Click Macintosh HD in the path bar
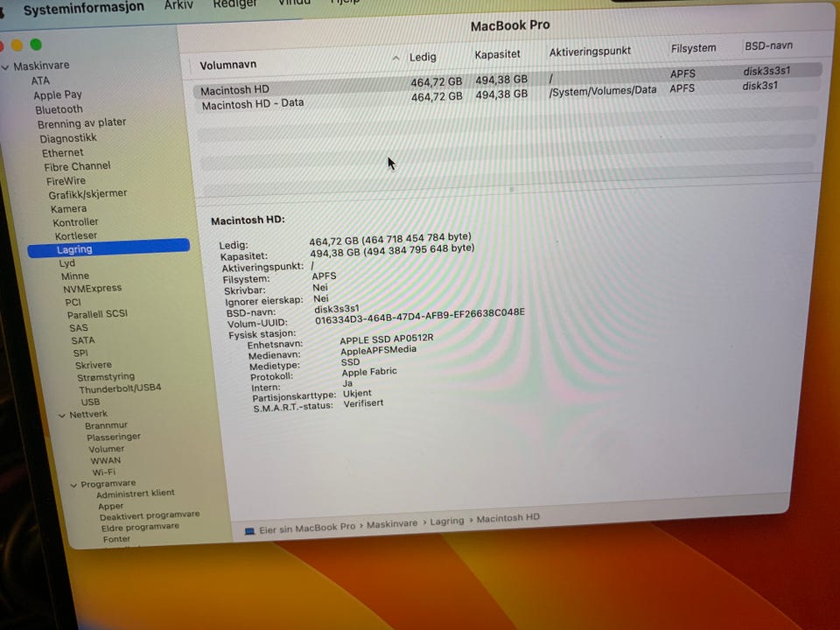 point(507,518)
